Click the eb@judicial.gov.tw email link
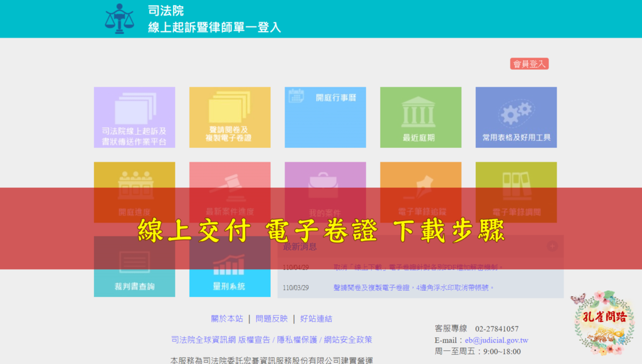The height and width of the screenshot is (364, 642). (x=497, y=340)
